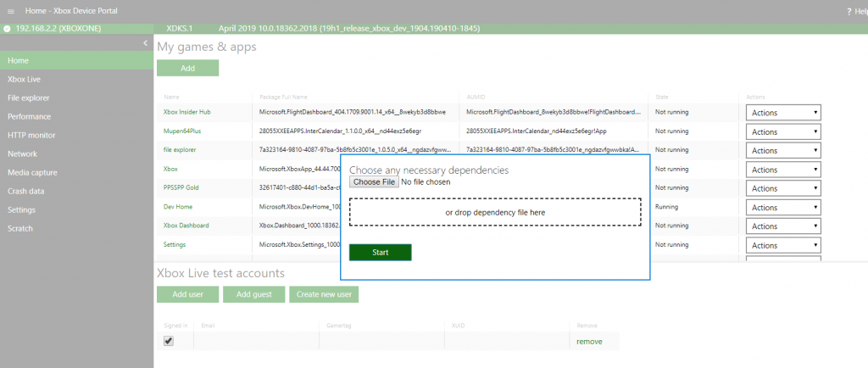
Task: Click Choose File in the dependencies dialog
Action: point(374,182)
